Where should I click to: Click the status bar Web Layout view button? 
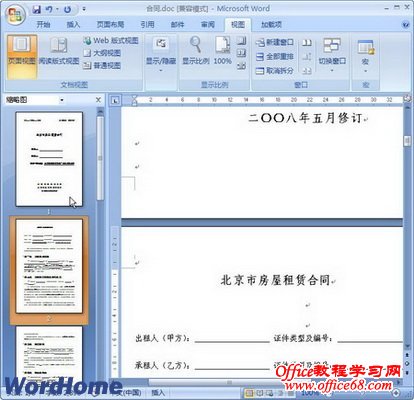(x=270, y=393)
